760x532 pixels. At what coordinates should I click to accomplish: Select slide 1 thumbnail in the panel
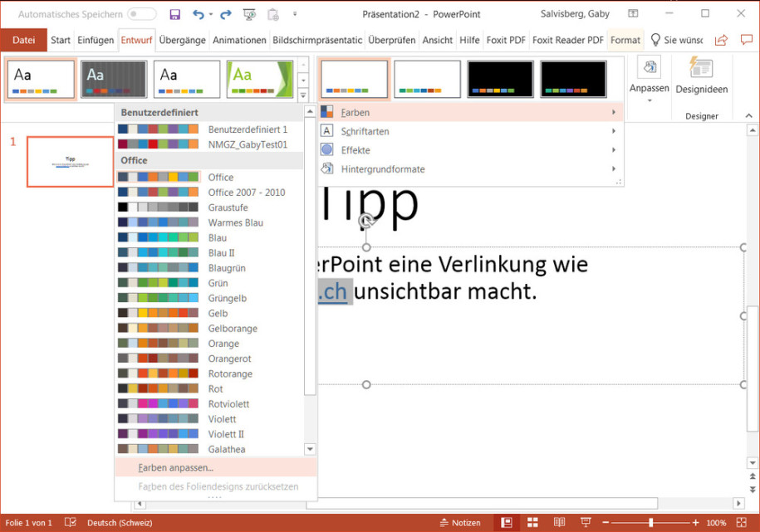click(x=71, y=162)
